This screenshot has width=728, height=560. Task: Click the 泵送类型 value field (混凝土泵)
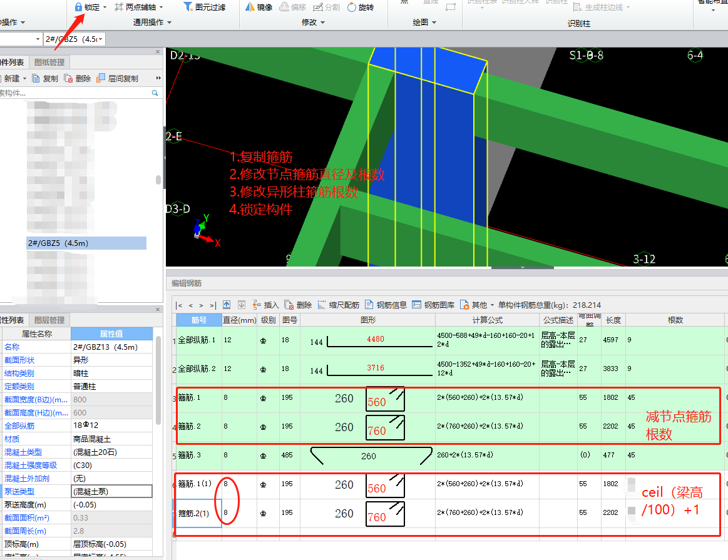click(x=111, y=491)
